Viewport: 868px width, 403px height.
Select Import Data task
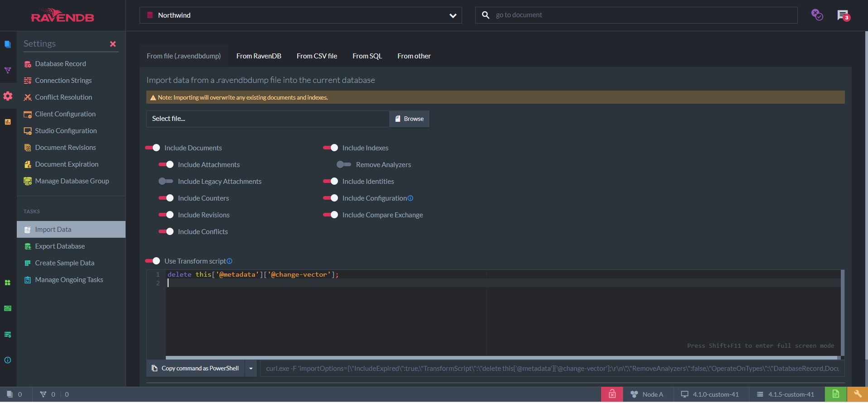[x=71, y=230]
